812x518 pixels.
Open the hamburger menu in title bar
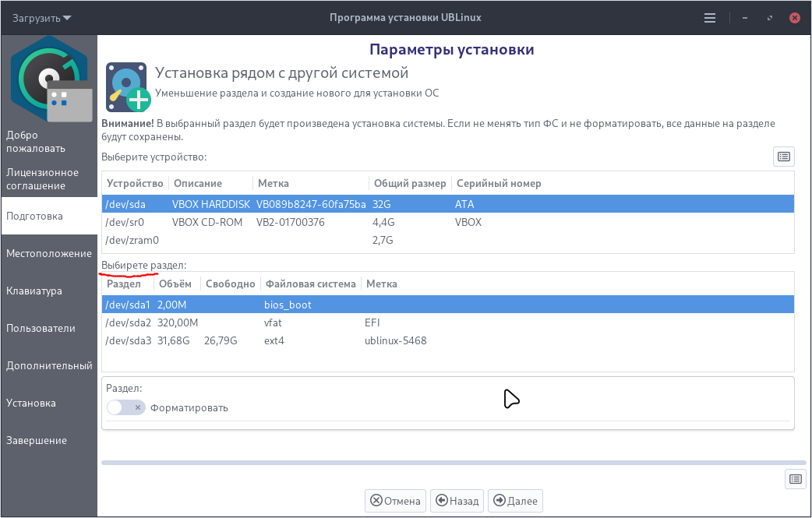[x=709, y=17]
